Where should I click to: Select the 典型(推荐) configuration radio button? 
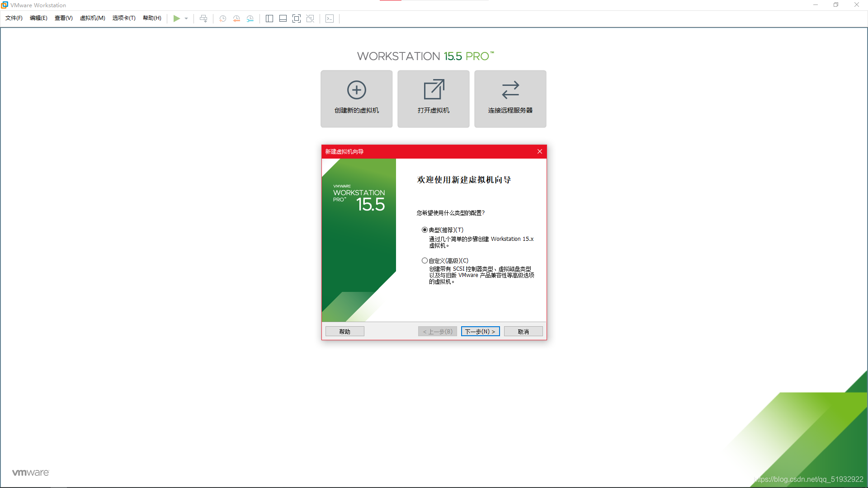tap(425, 230)
